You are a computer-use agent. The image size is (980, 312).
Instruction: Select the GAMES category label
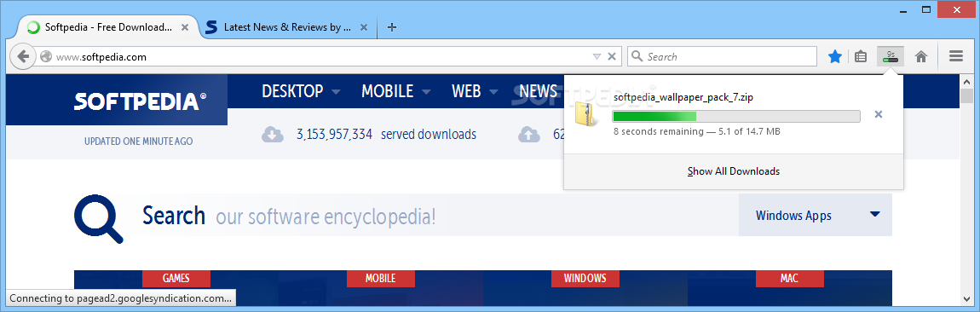(176, 278)
